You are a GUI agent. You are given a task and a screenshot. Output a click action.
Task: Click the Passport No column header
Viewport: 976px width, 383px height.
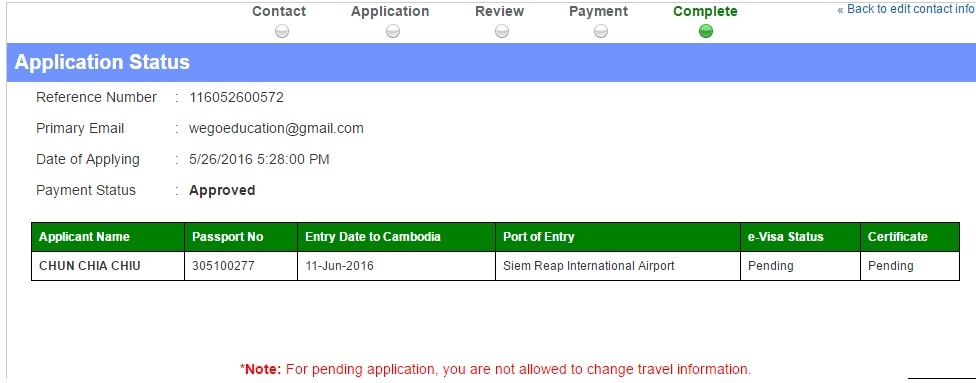241,237
